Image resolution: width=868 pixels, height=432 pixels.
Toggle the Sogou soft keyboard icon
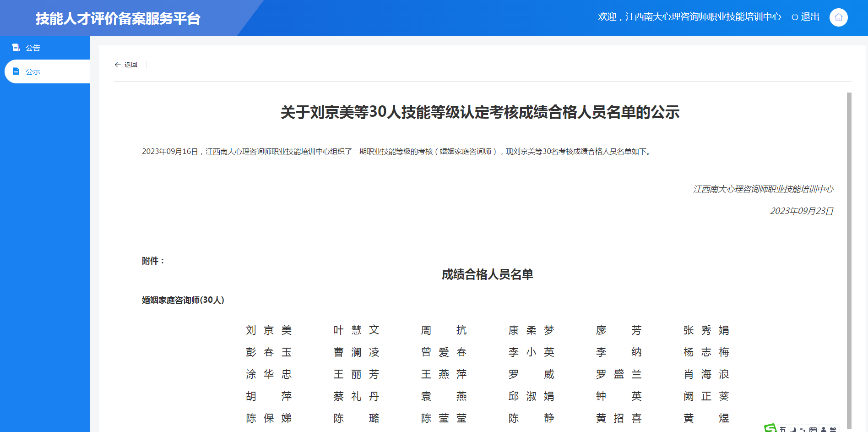click(813, 430)
